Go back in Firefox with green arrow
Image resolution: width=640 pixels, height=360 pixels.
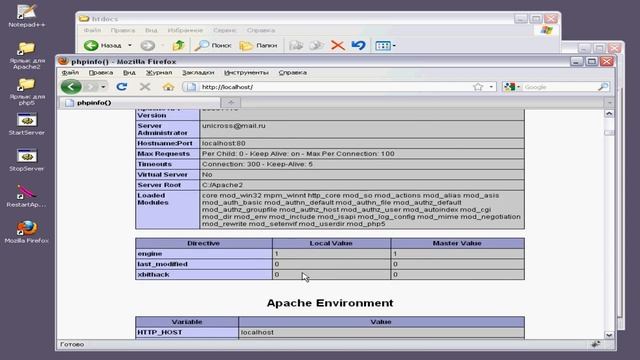(71, 87)
